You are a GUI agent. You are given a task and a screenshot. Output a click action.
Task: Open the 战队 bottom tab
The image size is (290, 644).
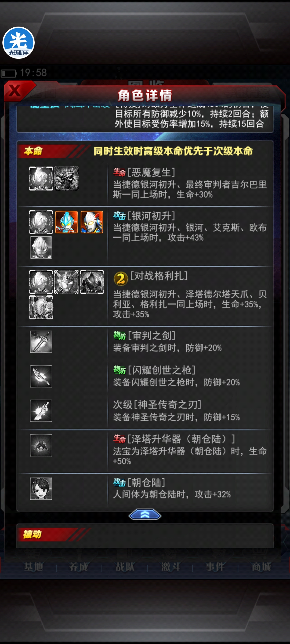(x=125, y=567)
